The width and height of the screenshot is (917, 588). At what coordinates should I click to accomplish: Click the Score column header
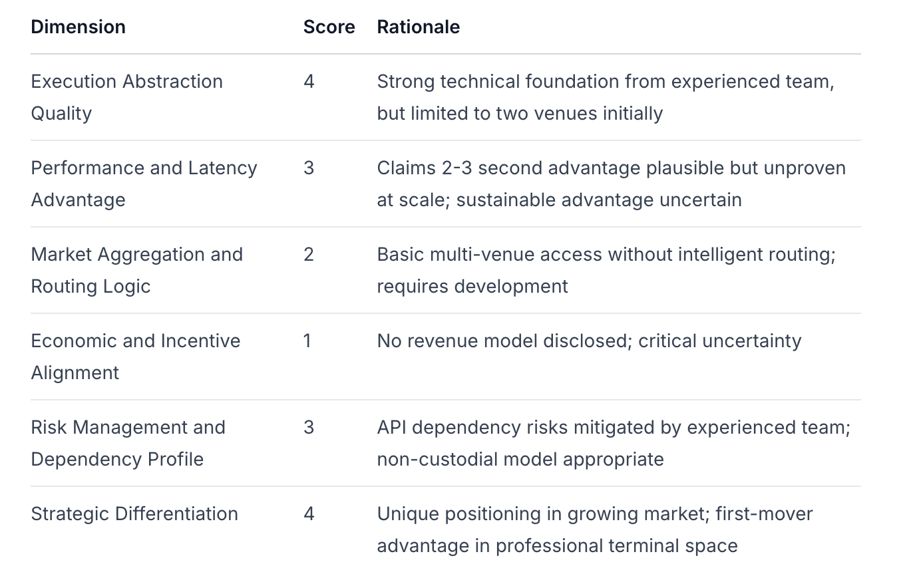329,27
